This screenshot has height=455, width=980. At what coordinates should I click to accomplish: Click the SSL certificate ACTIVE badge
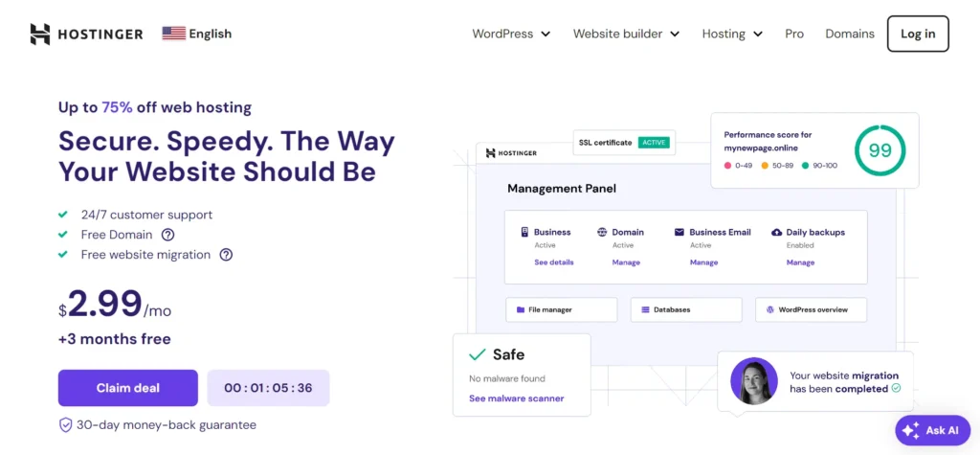tap(654, 143)
